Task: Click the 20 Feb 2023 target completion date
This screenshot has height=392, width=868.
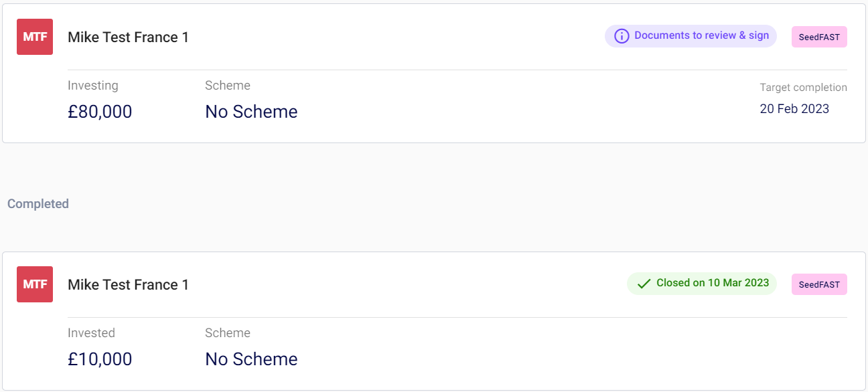Action: click(x=794, y=109)
